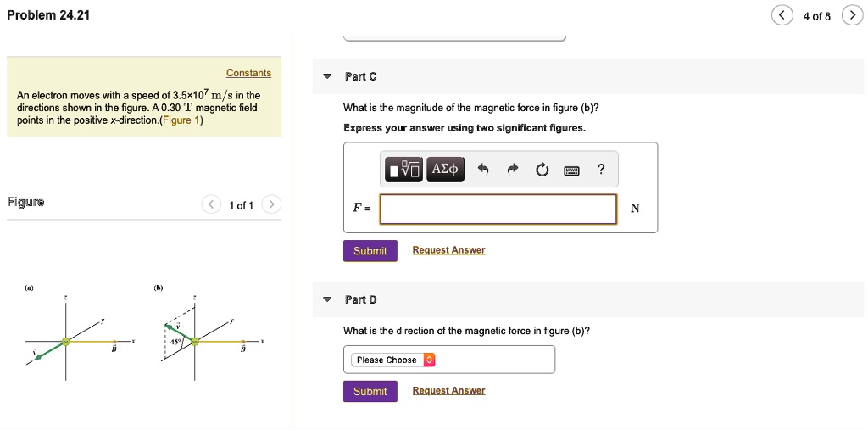Open the math templates tool
Viewport: 868px width, 430px height.
[x=403, y=170]
